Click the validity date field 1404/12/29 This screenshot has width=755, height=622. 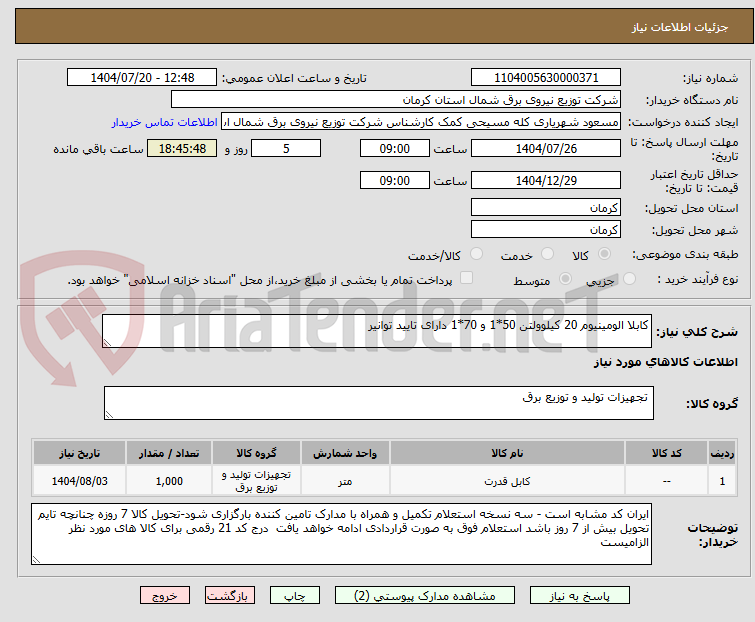[x=546, y=180]
